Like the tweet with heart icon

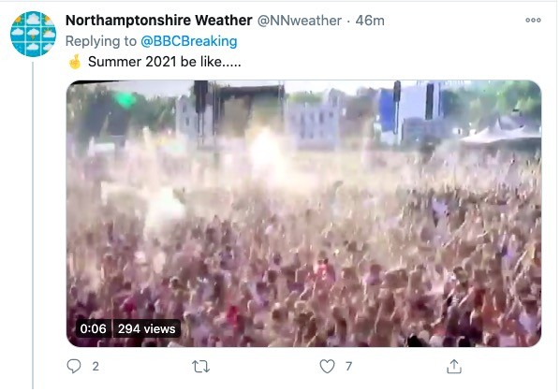(x=327, y=367)
